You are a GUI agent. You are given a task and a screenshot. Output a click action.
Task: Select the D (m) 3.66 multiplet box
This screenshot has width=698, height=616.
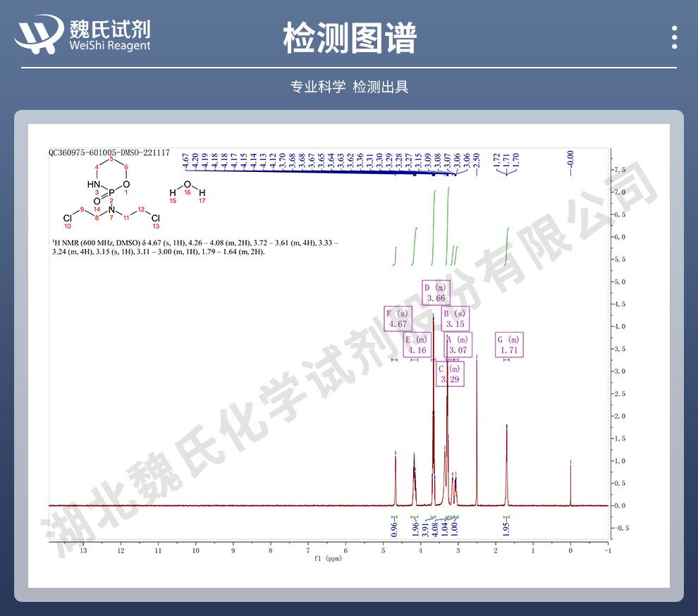(x=436, y=293)
